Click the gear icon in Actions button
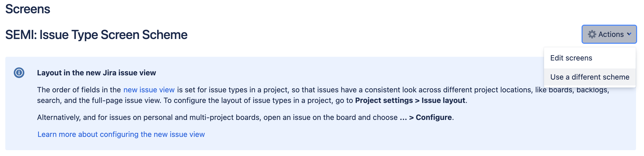The height and width of the screenshot is (156, 644). pos(592,34)
